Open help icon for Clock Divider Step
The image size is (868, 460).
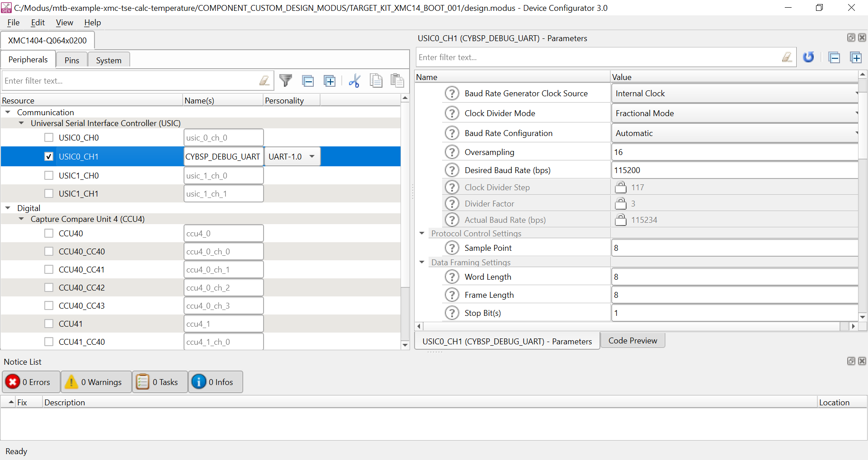452,188
